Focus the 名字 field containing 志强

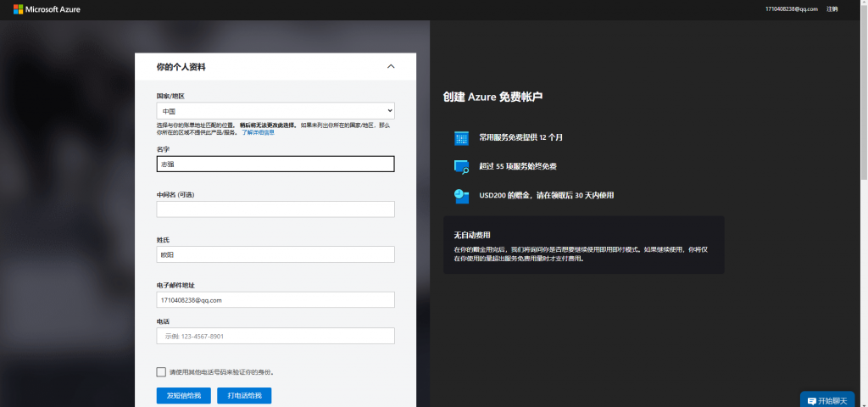(x=275, y=164)
